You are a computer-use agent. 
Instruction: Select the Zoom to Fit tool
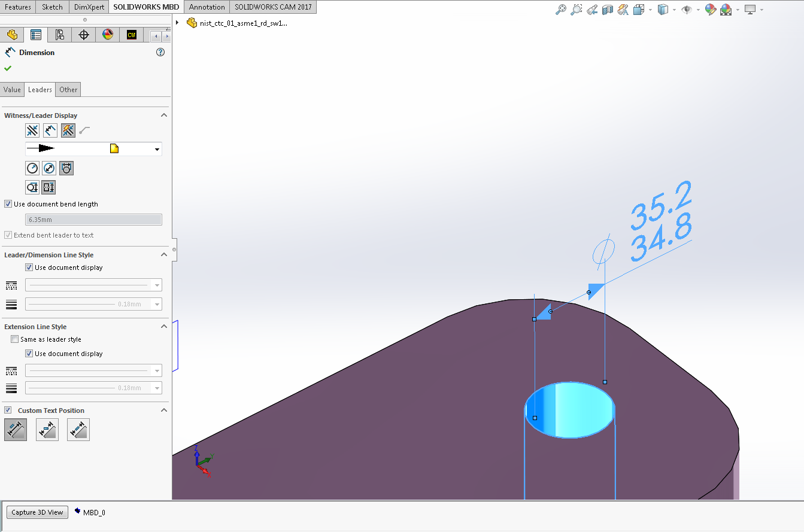point(560,10)
